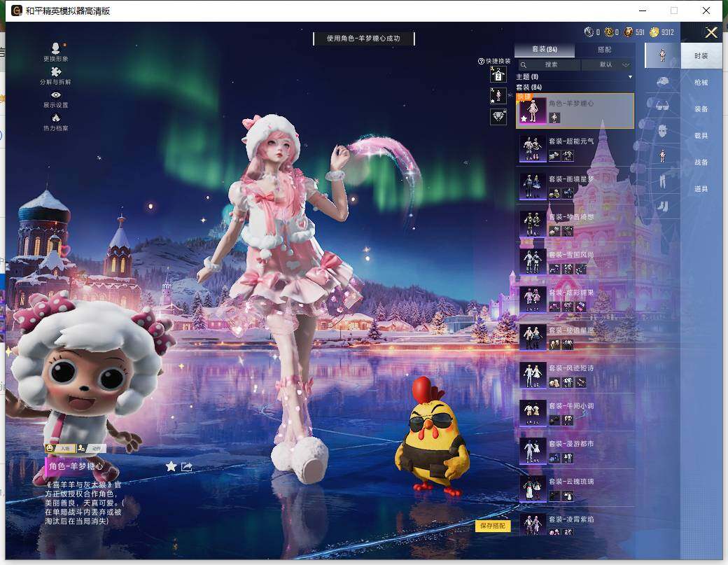This screenshot has width=728, height=565.
Task: Click third part icon under 套装-雪国风尚
Action: [x=581, y=270]
